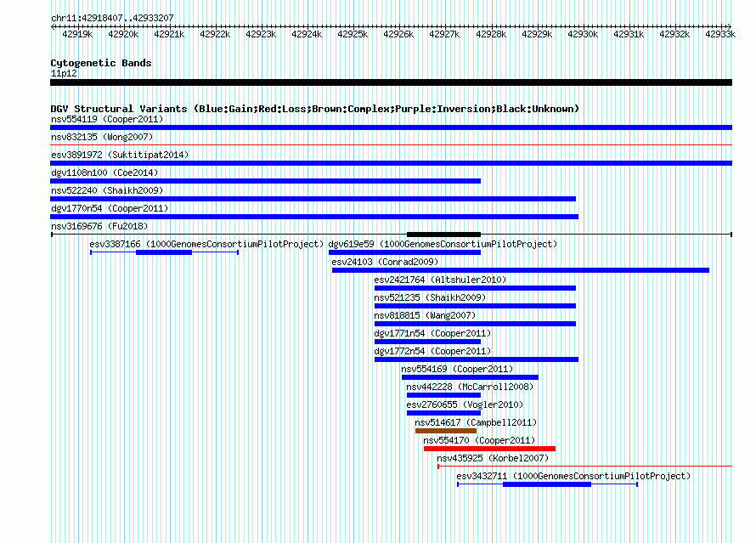
Task: Select the black 11p12 cytogenetic band bar
Action: [391, 82]
